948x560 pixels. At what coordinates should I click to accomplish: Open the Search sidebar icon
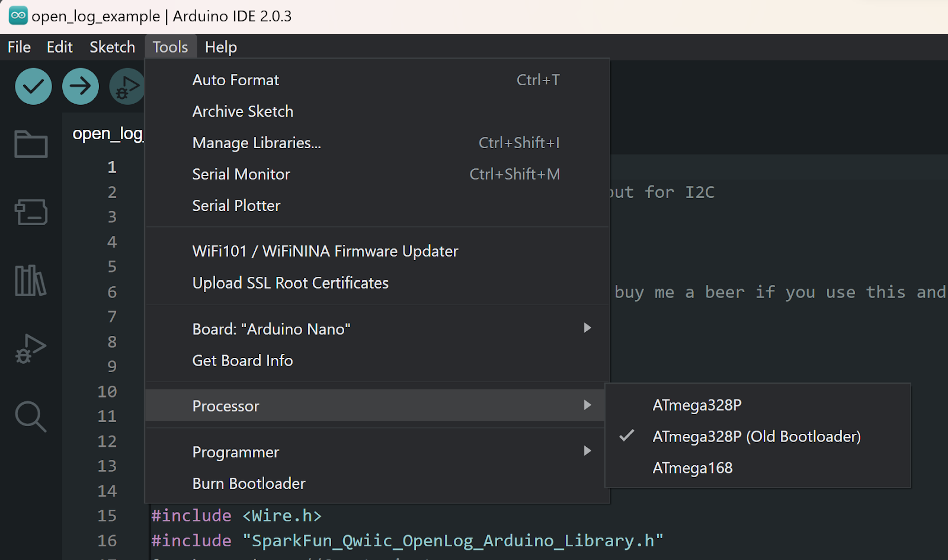pyautogui.click(x=31, y=417)
